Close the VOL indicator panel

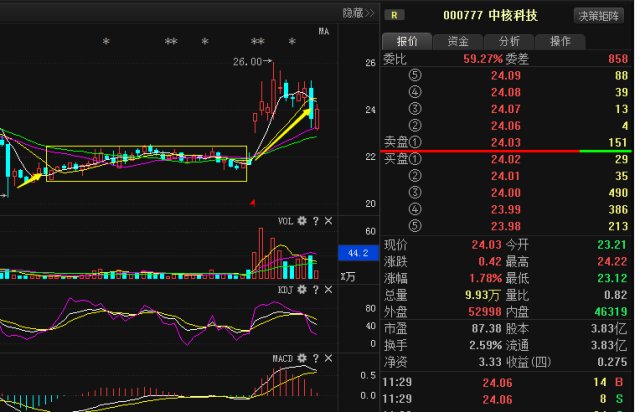(327, 220)
